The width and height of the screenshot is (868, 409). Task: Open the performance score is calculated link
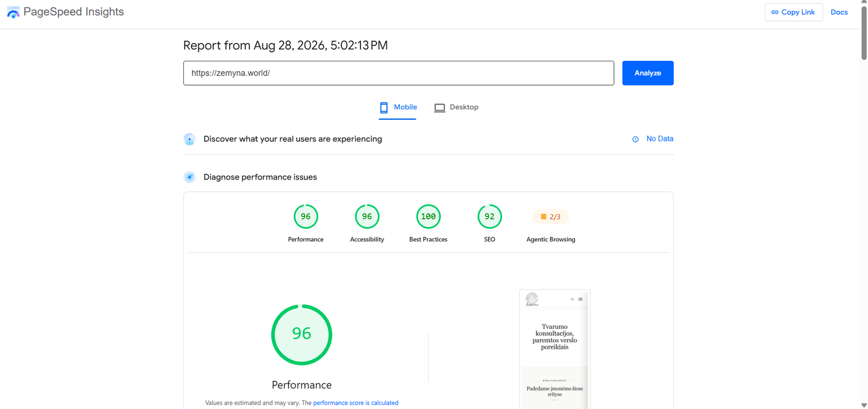coord(355,403)
